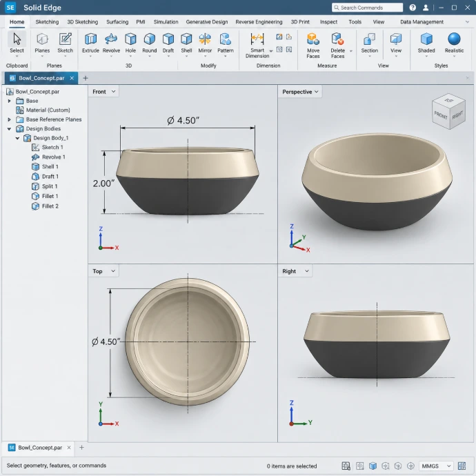Click the first status bar view icon
Screen dimensions: 476x476
[x=346, y=466]
